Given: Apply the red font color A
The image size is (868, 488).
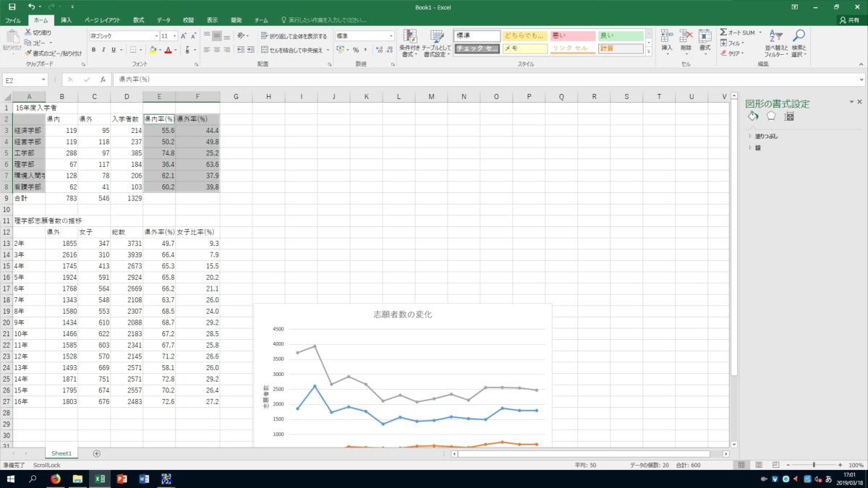Looking at the screenshot, I should (x=168, y=50).
